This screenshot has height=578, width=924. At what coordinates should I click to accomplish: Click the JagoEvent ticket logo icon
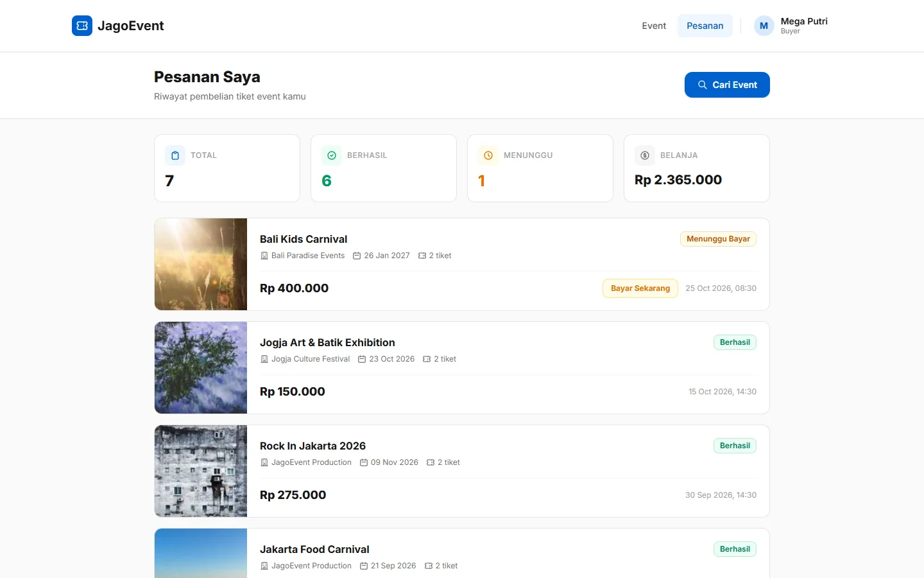[x=82, y=26]
